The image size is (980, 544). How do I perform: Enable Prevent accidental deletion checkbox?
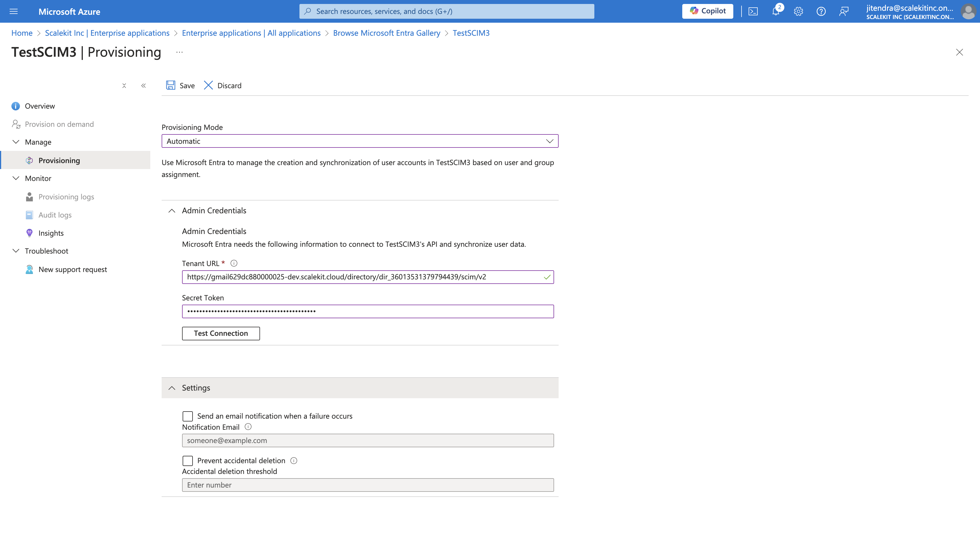[x=187, y=461]
